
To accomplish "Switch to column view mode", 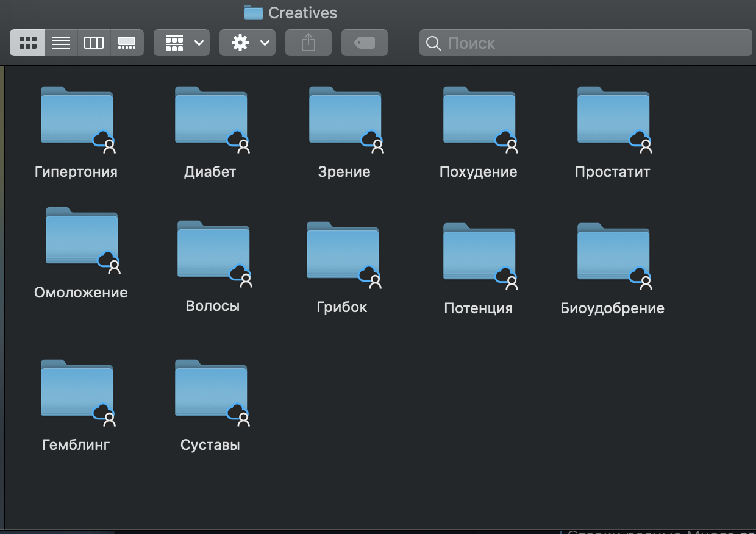I will 94,43.
